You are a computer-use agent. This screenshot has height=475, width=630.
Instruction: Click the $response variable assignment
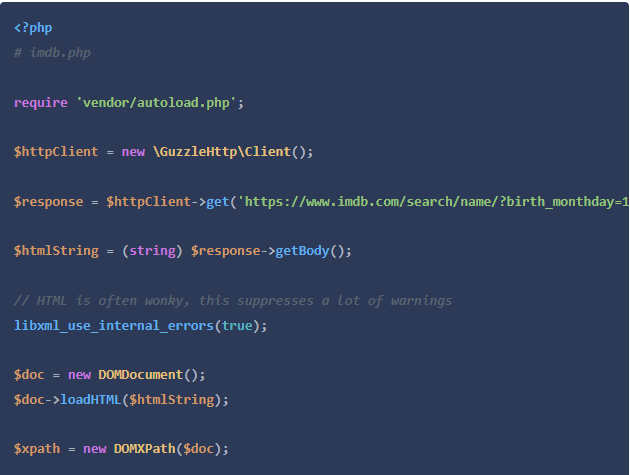click(49, 202)
